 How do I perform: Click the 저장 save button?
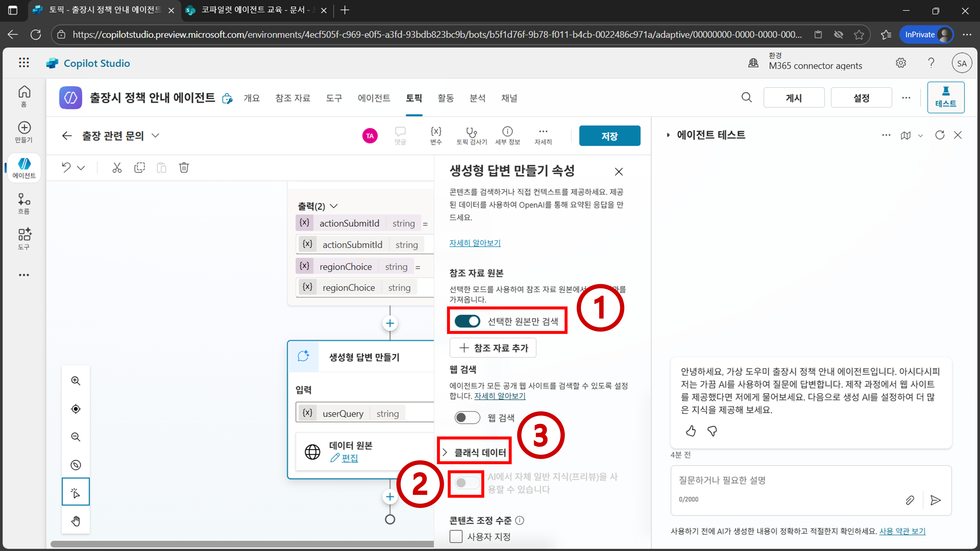(610, 136)
